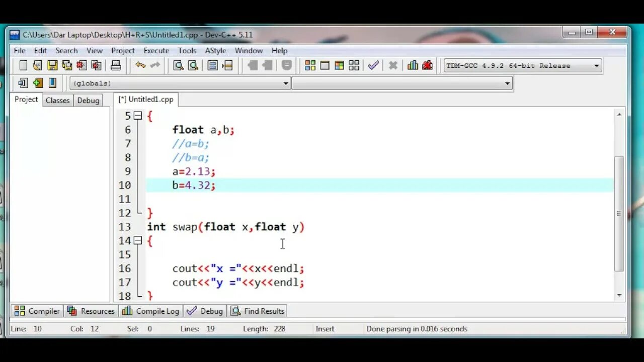Click the Save All toolbar icon

67,65
